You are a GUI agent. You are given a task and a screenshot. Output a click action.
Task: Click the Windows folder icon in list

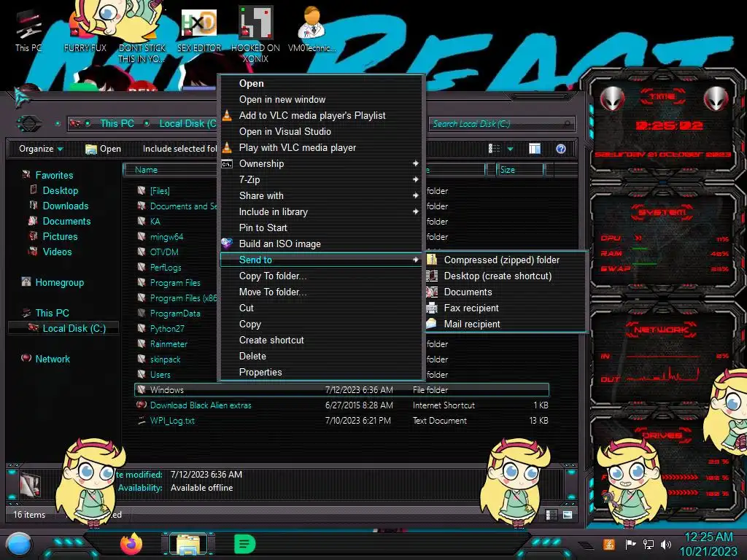(142, 389)
